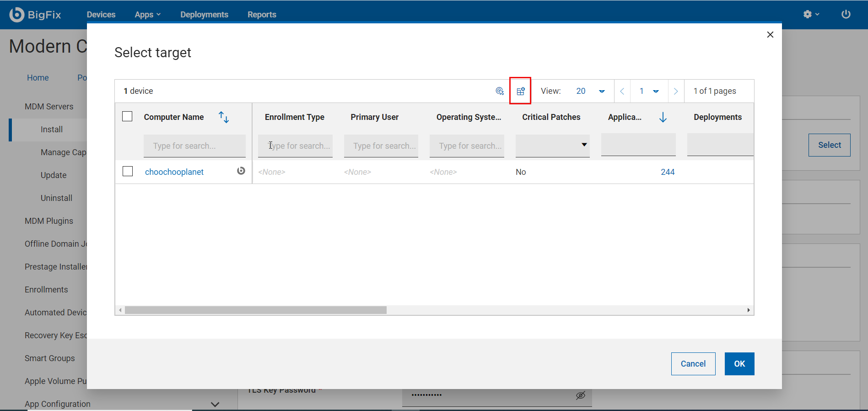Open the Reports menu
The image size is (868, 411).
click(x=262, y=15)
